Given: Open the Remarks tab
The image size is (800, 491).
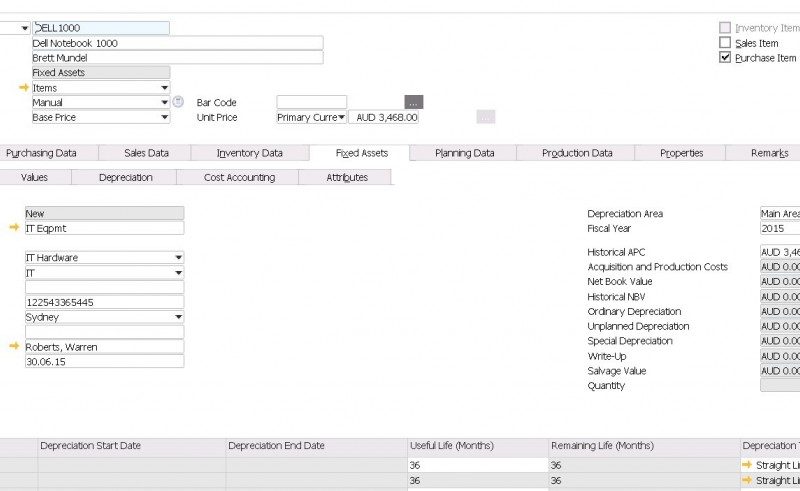Looking at the screenshot, I should tap(763, 153).
